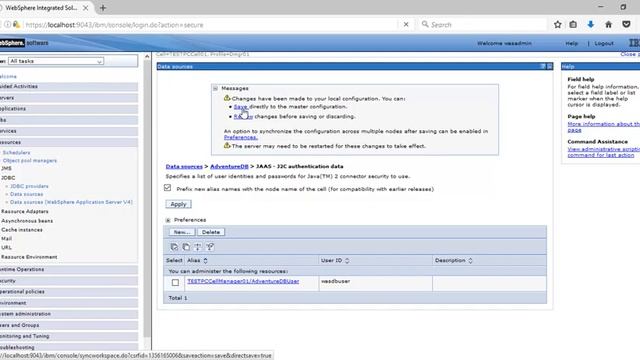Expand JDBC in the navigation tree

click(x=8, y=178)
